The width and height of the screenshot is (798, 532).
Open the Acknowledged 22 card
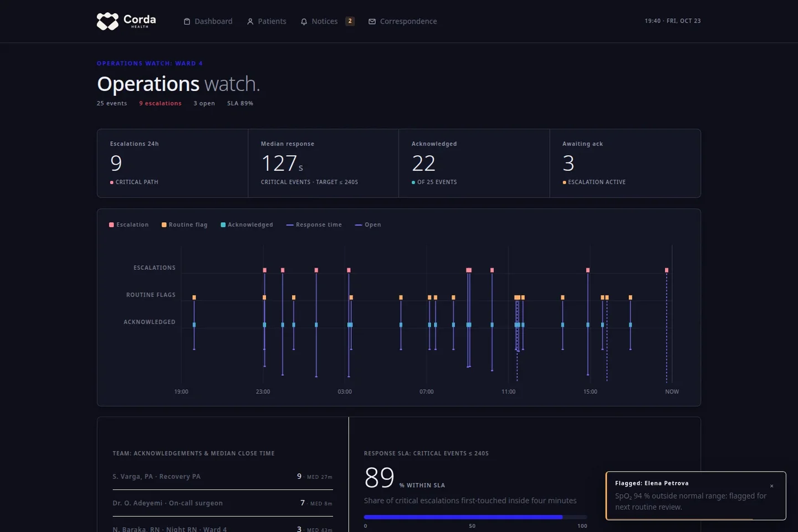(x=474, y=163)
